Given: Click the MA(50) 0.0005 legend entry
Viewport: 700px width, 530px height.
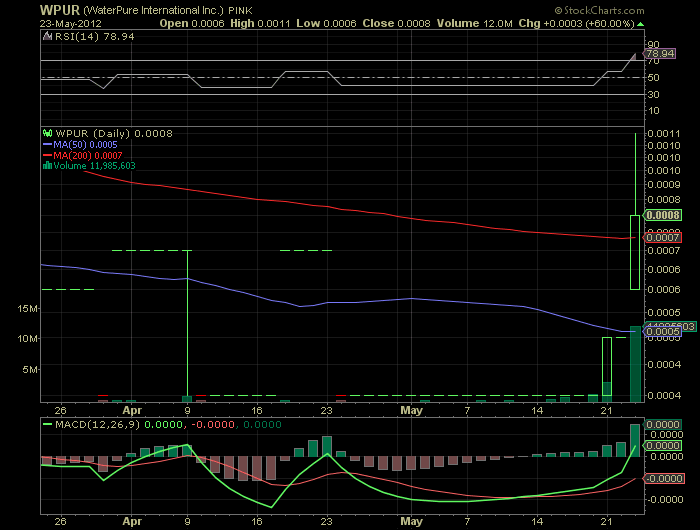Looking at the screenshot, I should (x=85, y=145).
